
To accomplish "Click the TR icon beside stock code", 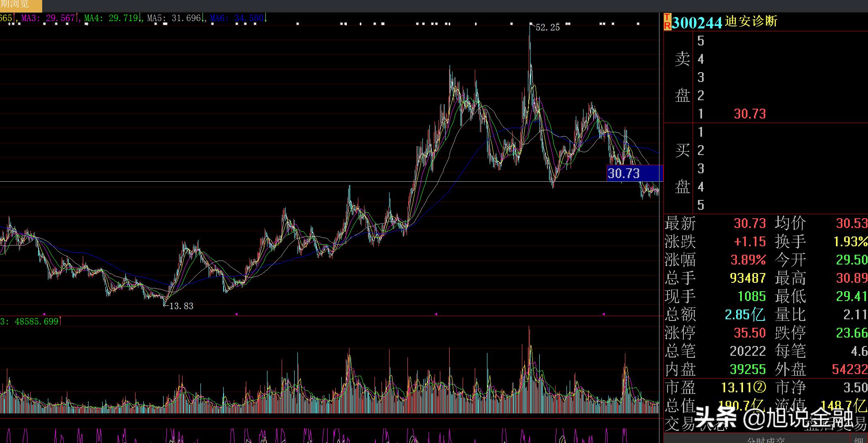I will tap(667, 22).
